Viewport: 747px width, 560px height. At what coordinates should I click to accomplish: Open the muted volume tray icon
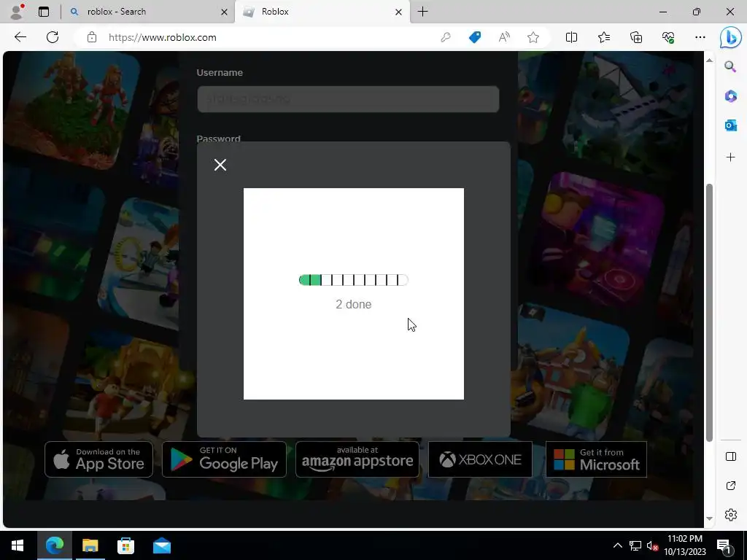(652, 545)
